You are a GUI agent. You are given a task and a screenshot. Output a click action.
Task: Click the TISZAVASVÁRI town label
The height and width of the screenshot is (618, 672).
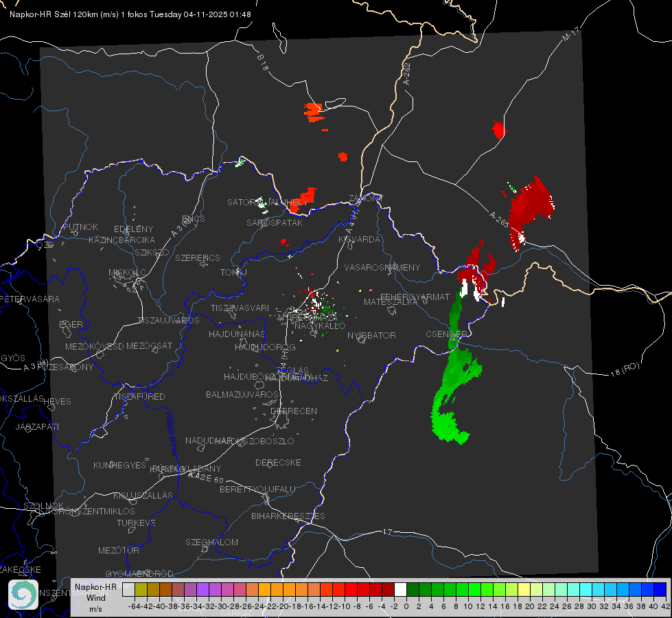(x=240, y=308)
